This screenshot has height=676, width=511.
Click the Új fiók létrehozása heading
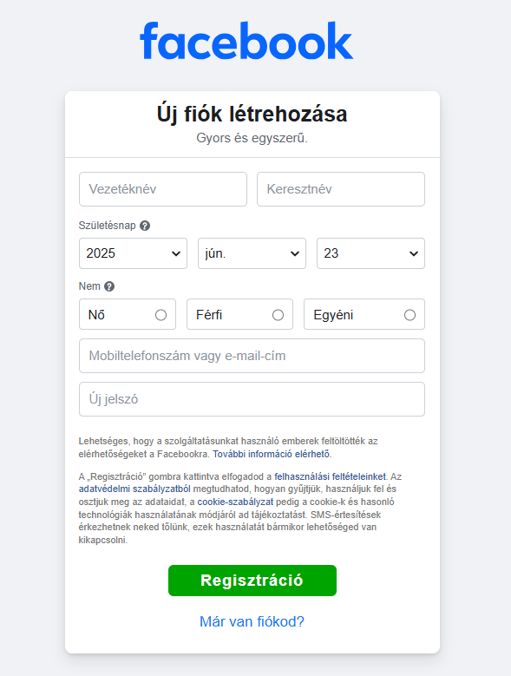click(x=252, y=114)
